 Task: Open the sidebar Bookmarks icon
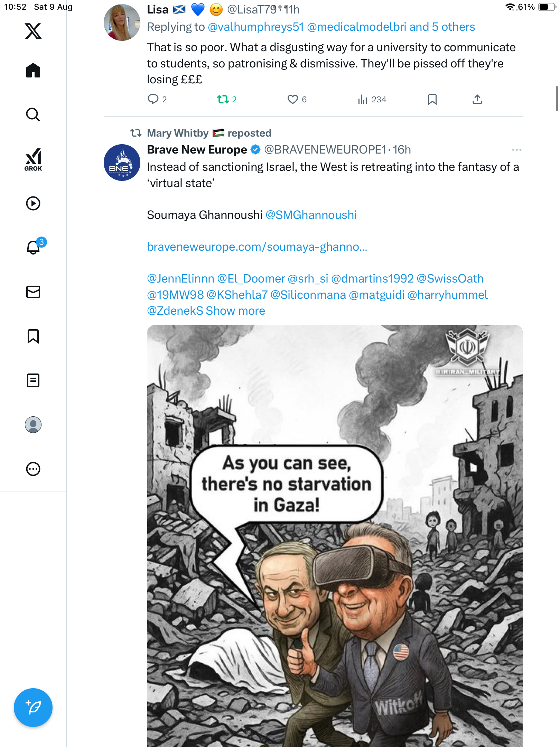(x=33, y=336)
